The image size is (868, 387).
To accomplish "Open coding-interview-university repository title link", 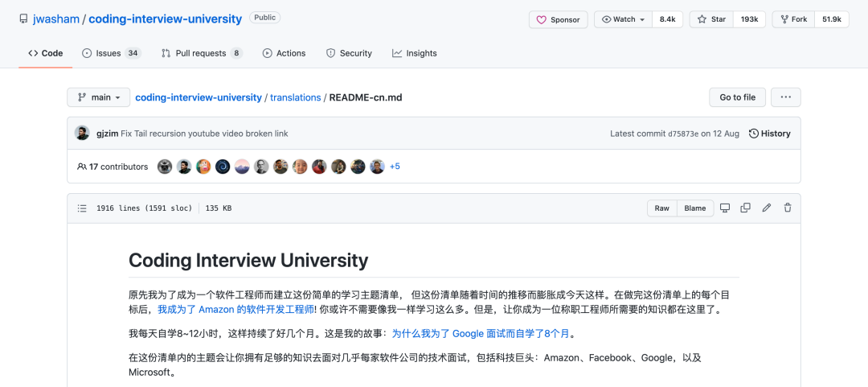I will [165, 19].
